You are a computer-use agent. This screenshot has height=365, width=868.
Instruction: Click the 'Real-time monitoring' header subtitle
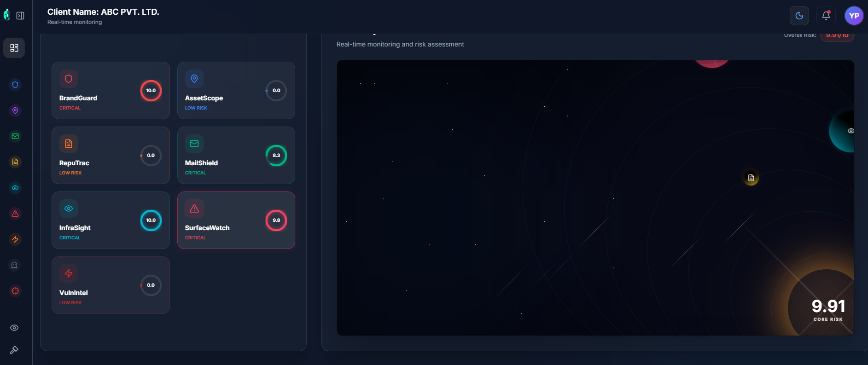click(x=75, y=22)
